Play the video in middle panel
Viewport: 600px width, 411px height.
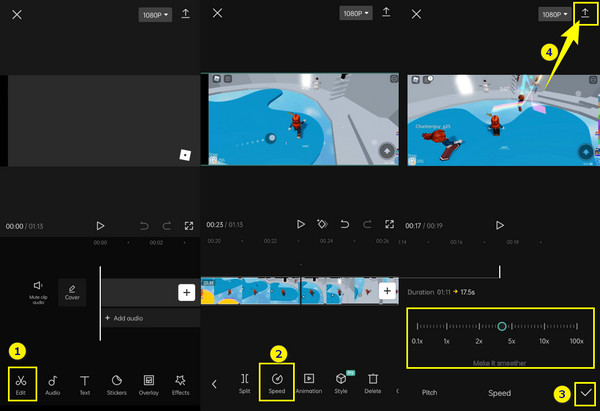pyautogui.click(x=301, y=224)
